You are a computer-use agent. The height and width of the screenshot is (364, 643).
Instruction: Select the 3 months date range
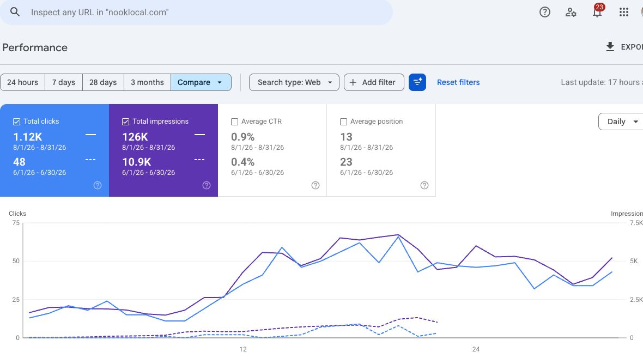click(x=147, y=82)
